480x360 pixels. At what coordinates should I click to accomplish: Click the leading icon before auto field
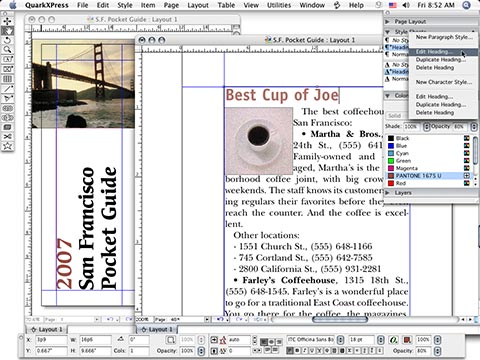(223, 340)
